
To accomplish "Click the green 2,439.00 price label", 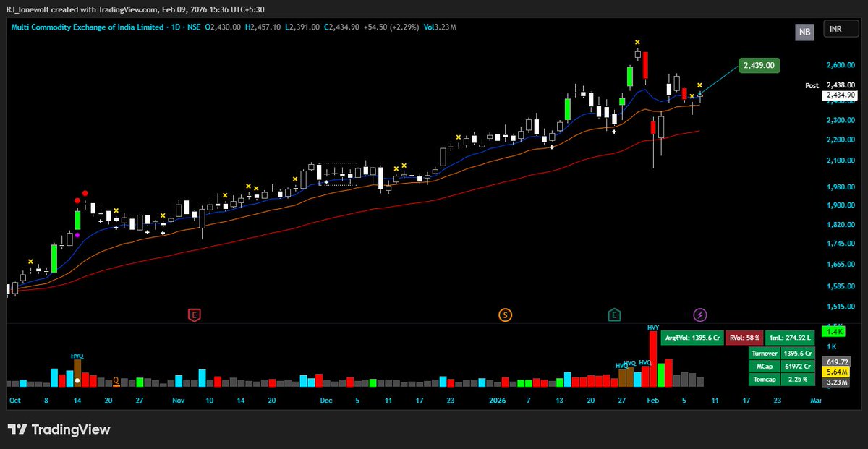I will pyautogui.click(x=761, y=65).
